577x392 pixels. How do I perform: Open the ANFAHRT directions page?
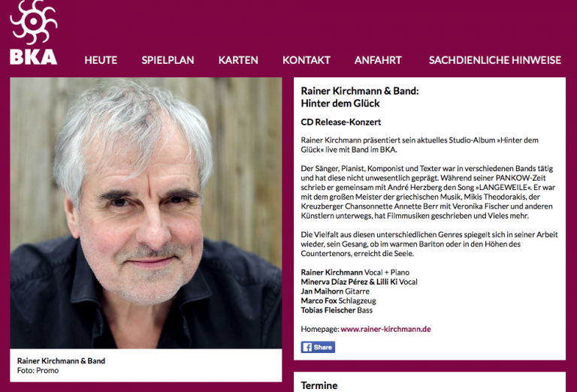click(x=378, y=60)
